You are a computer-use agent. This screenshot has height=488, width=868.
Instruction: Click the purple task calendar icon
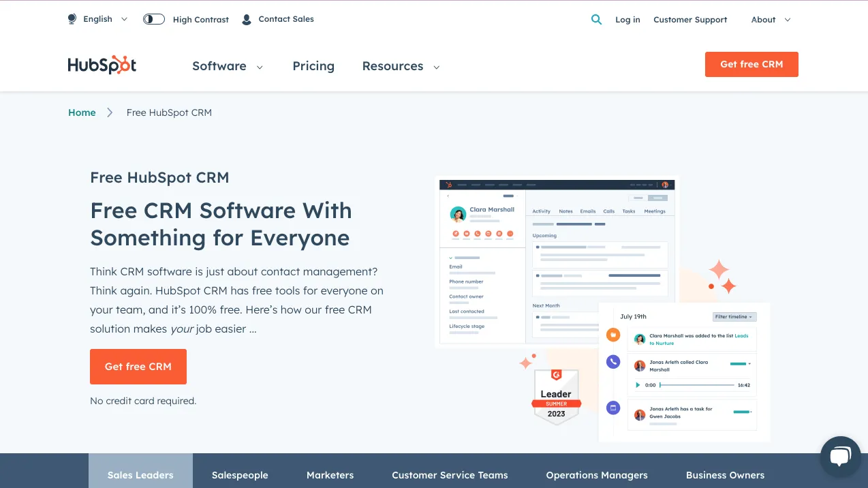613,408
